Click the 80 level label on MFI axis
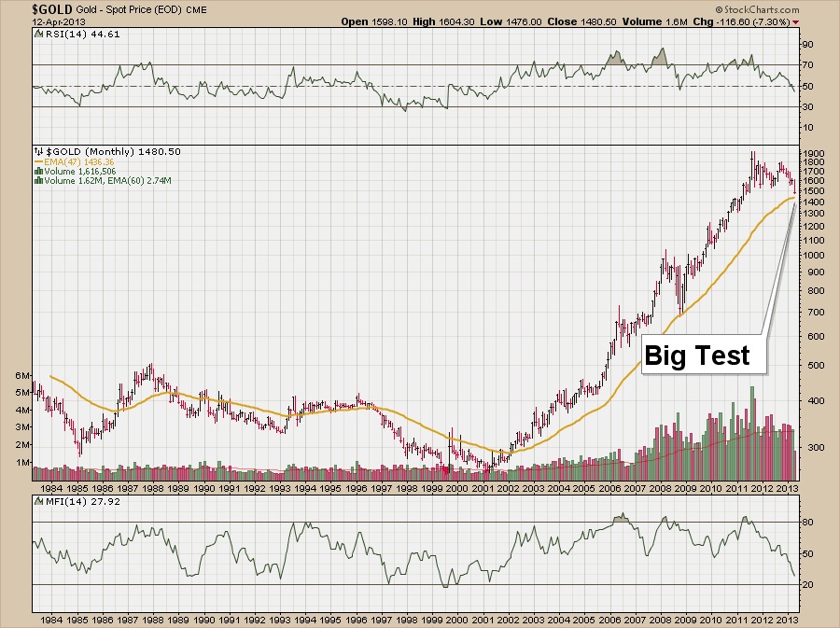The image size is (840, 628). click(x=809, y=523)
